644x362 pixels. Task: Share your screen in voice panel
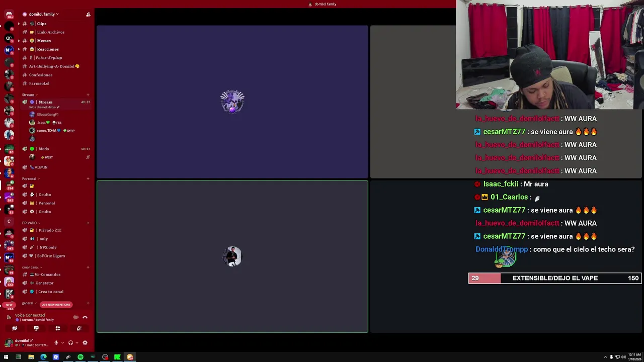pos(36,328)
